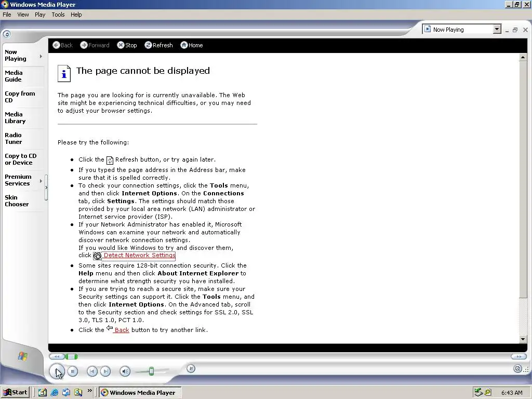Switch to Now Playing tab
This screenshot has height=399, width=532.
click(x=15, y=55)
